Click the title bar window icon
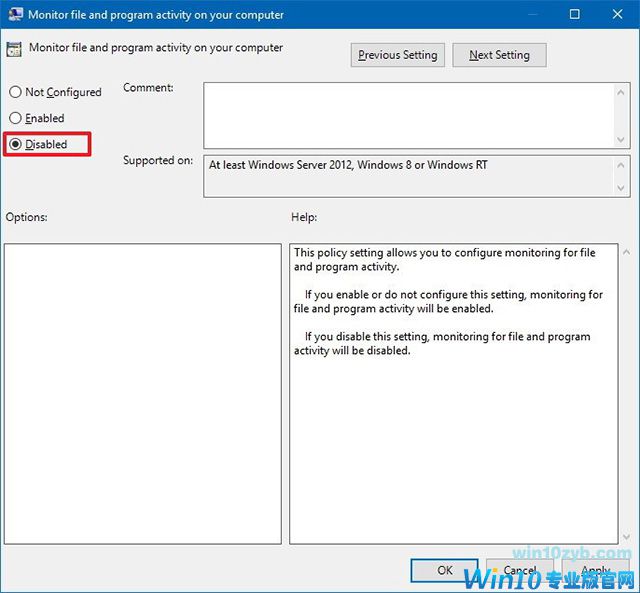 [x=15, y=15]
